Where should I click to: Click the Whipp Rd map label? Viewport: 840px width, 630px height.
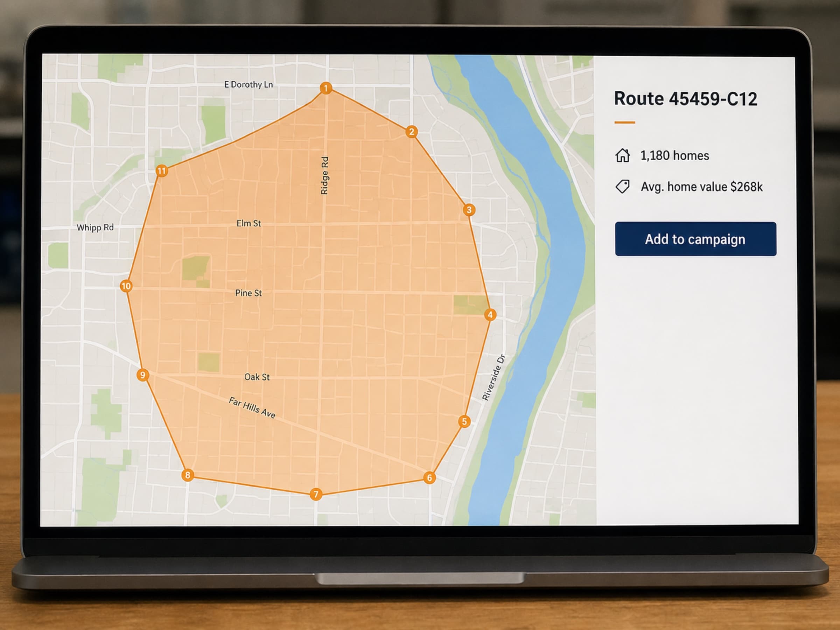click(95, 227)
